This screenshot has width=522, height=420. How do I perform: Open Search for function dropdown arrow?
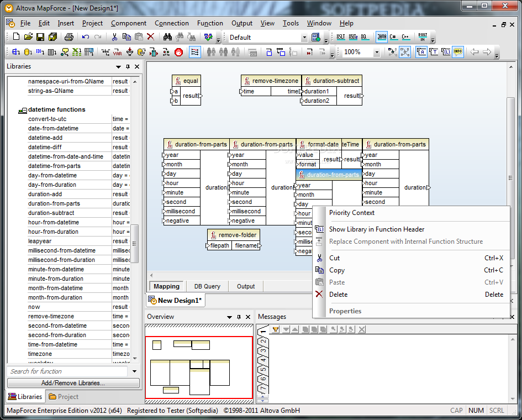pyautogui.click(x=134, y=371)
